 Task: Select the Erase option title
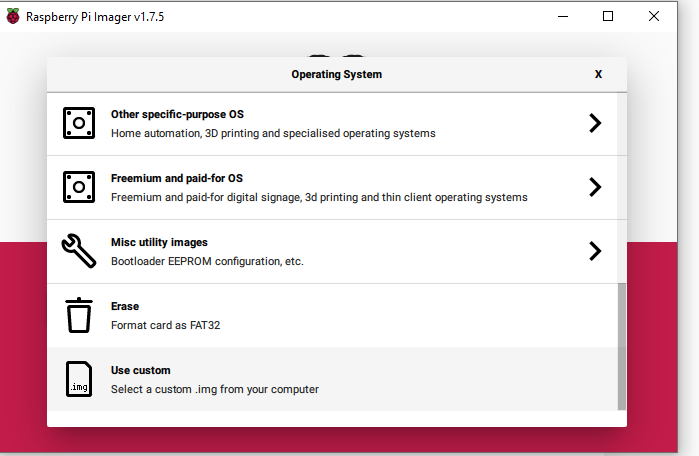pos(125,306)
